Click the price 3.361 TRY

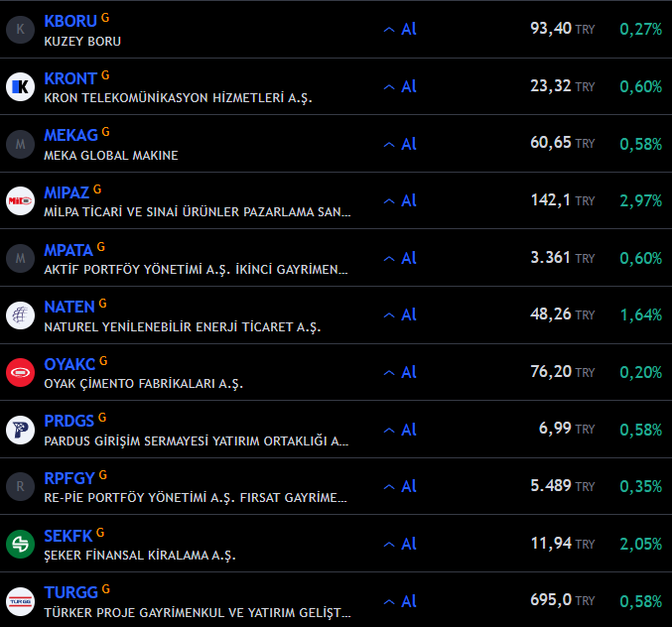point(562,257)
